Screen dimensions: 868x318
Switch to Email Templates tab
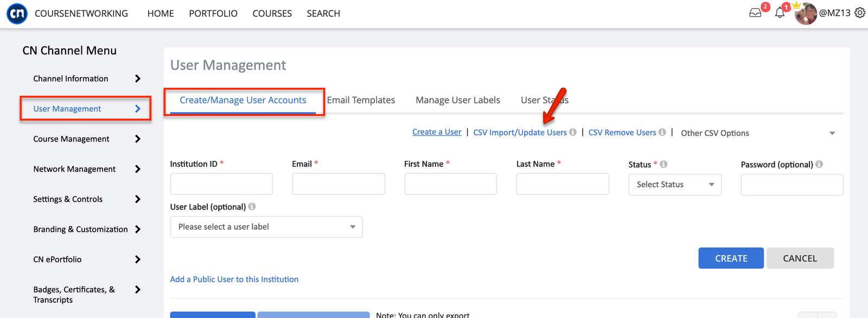361,100
